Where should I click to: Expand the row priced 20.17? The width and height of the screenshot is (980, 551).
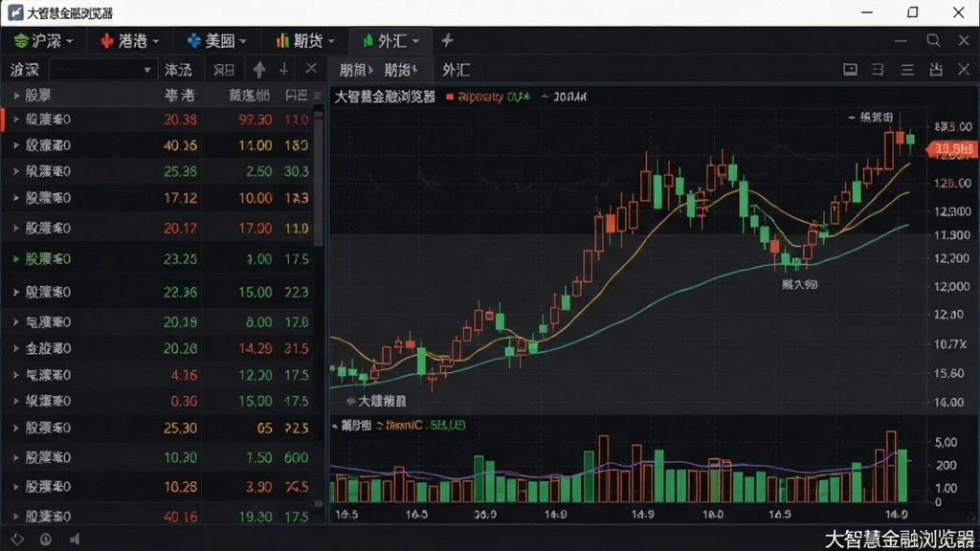[x=16, y=228]
